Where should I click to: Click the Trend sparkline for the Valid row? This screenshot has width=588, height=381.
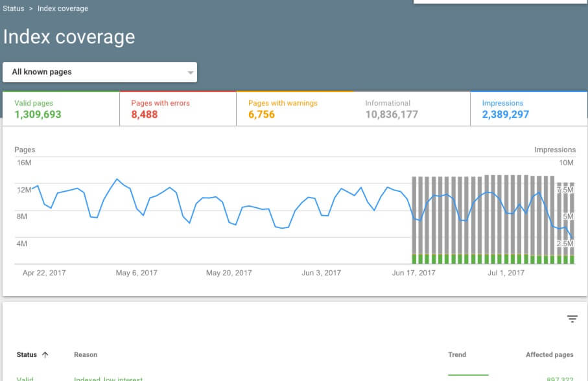468,375
